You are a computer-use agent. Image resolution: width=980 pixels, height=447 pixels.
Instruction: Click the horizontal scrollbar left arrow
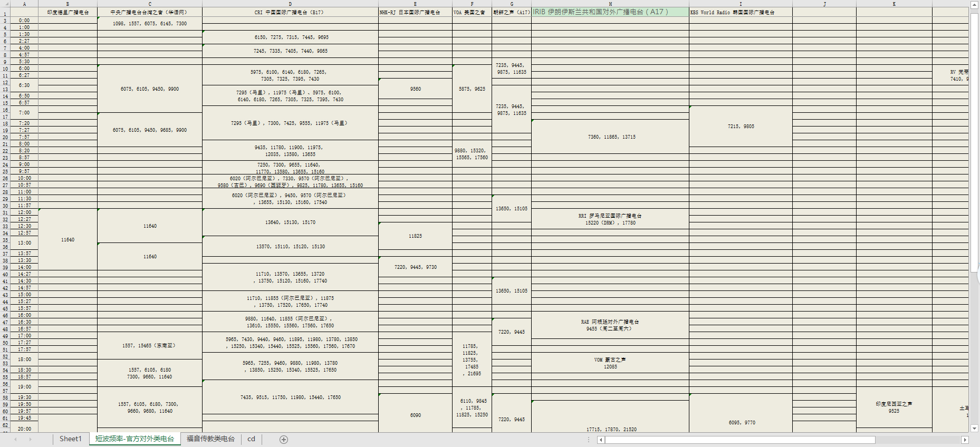click(601, 440)
